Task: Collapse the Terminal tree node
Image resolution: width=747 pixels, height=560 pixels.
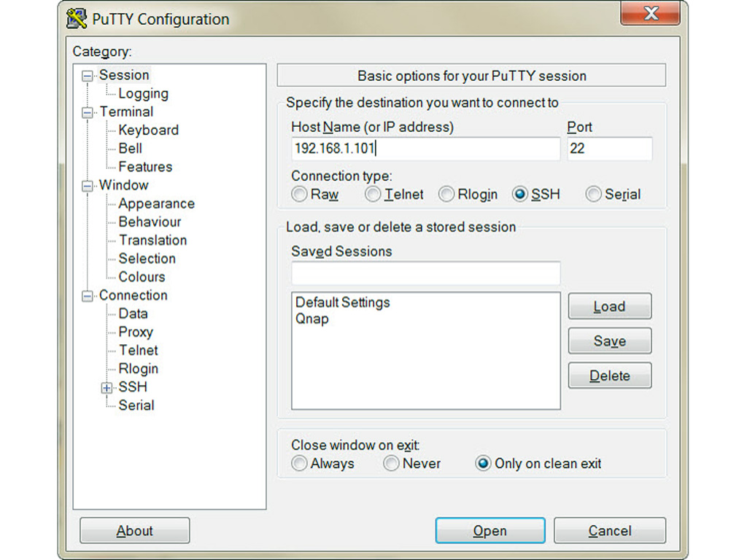Action: [x=88, y=112]
